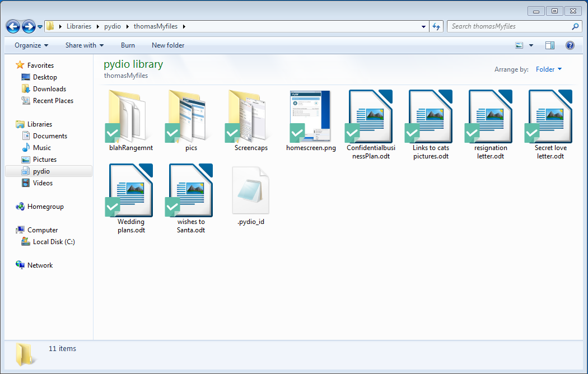Click the thomasMyfiles subtitle text
The height and width of the screenshot is (374, 588).
126,76
